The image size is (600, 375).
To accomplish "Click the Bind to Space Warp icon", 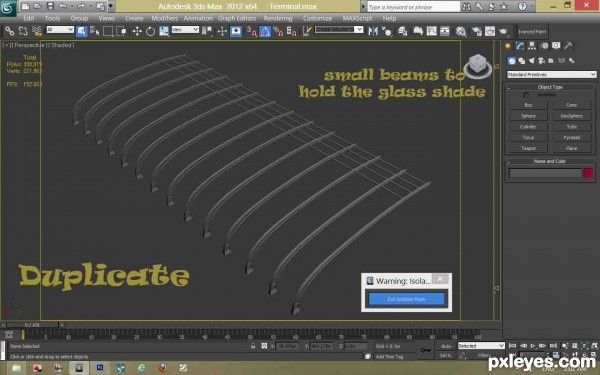I will 37,31.
